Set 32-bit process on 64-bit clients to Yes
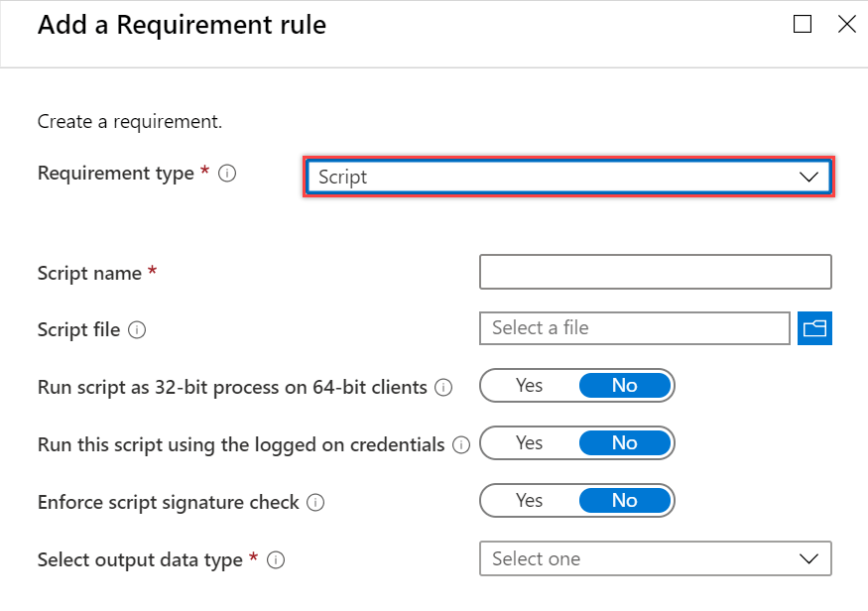 tap(529, 386)
